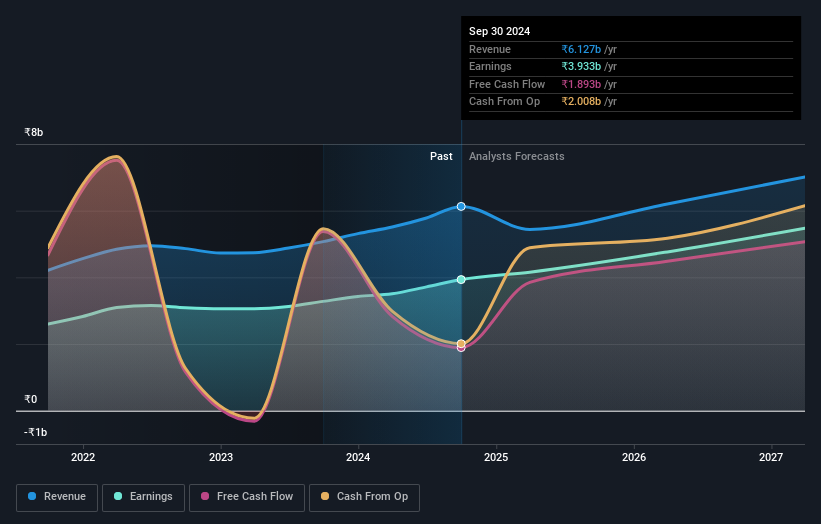The image size is (821, 524).
Task: Click the pink Free Cash Flow data point
Action: 461,348
